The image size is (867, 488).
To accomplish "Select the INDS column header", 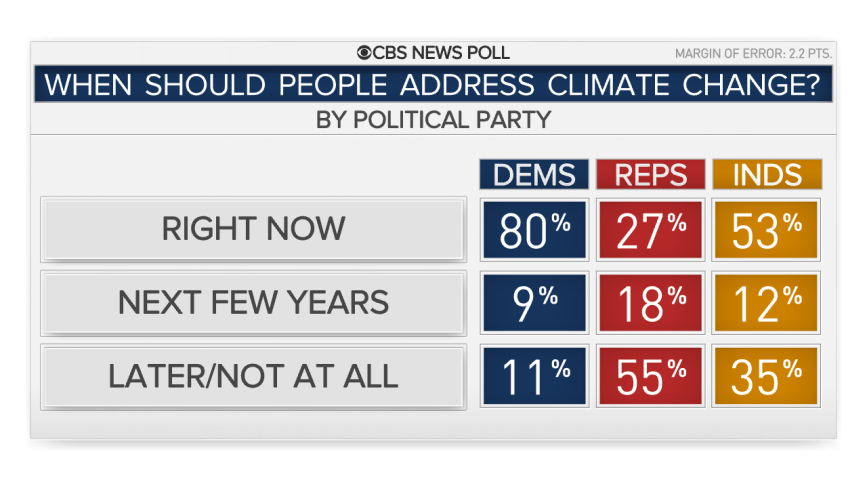I will 767,175.
